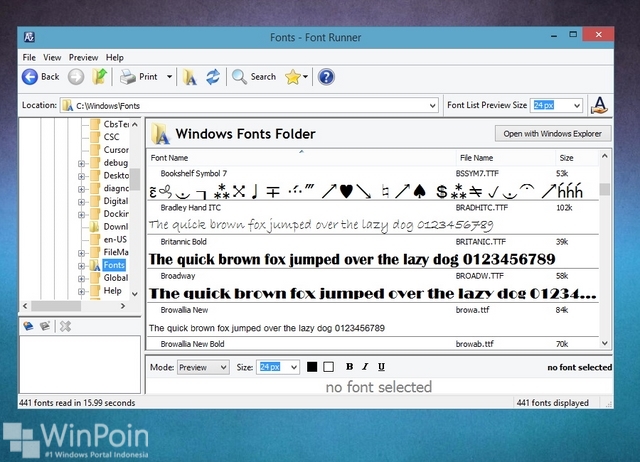Click folder tree scroll down arrow
640x462 pixels.
coord(135,294)
